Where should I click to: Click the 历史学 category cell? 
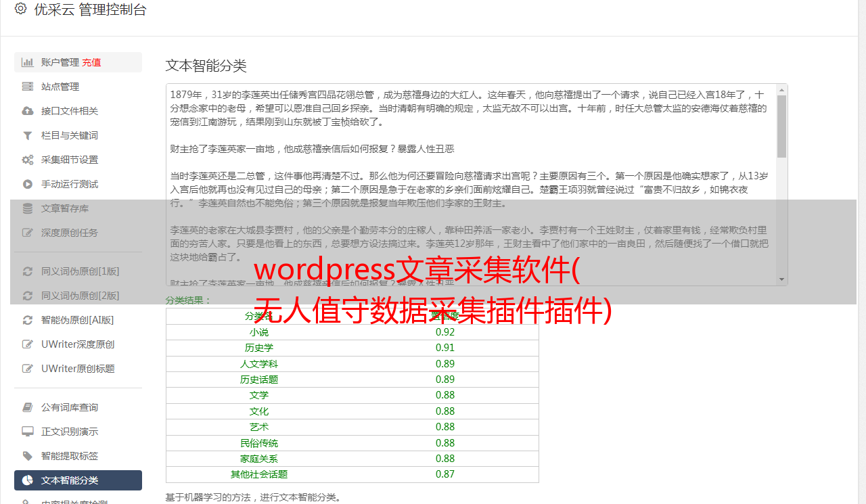[x=259, y=348]
